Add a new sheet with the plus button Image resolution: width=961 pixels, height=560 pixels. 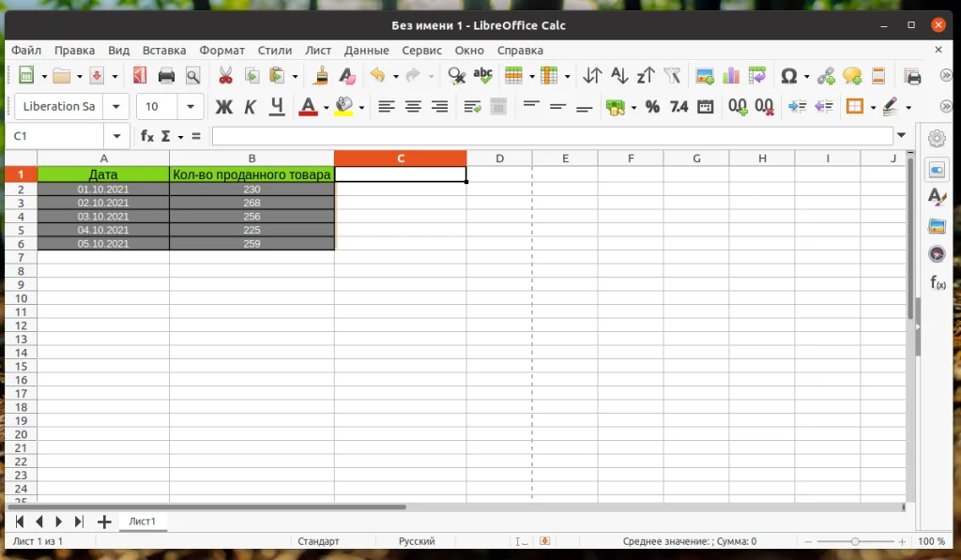pos(103,521)
